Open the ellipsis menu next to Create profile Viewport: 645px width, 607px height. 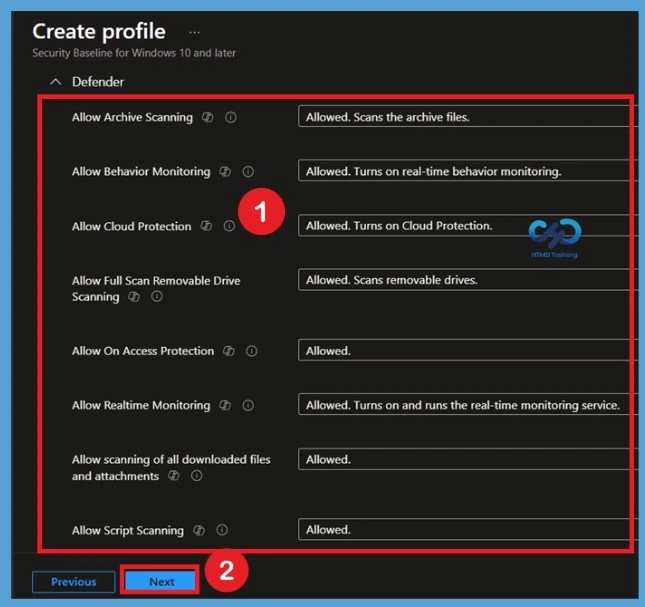[x=195, y=32]
